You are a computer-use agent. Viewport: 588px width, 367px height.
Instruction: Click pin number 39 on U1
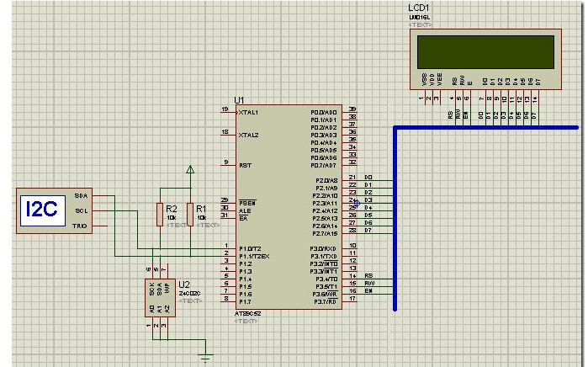(x=352, y=109)
